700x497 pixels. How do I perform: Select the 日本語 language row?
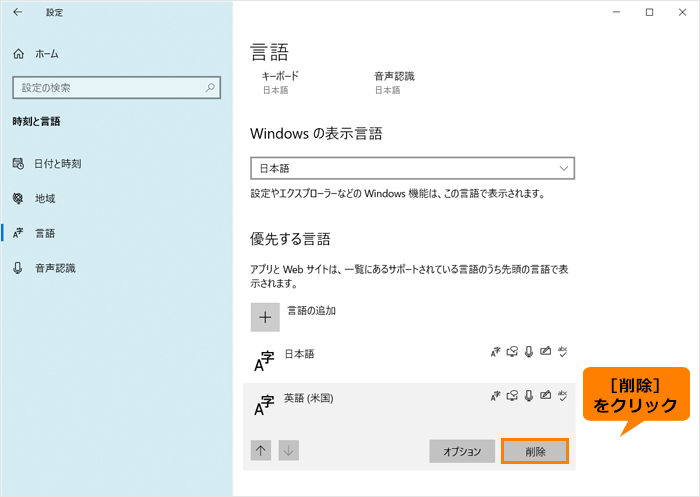[409, 361]
